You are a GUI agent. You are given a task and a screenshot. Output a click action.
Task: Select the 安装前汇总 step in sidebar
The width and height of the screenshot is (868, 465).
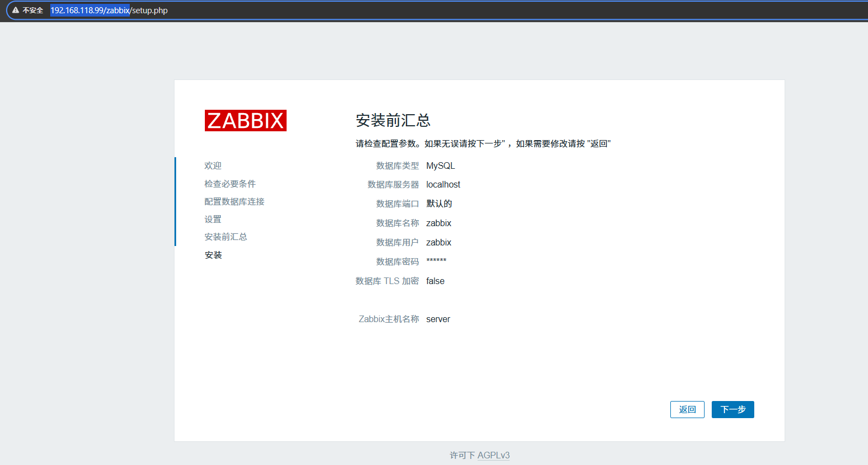point(225,237)
